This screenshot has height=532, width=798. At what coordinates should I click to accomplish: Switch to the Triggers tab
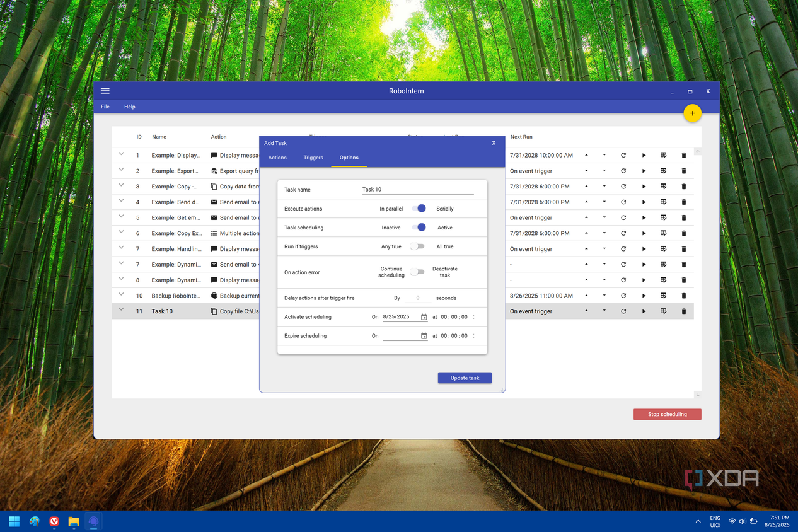pyautogui.click(x=313, y=158)
